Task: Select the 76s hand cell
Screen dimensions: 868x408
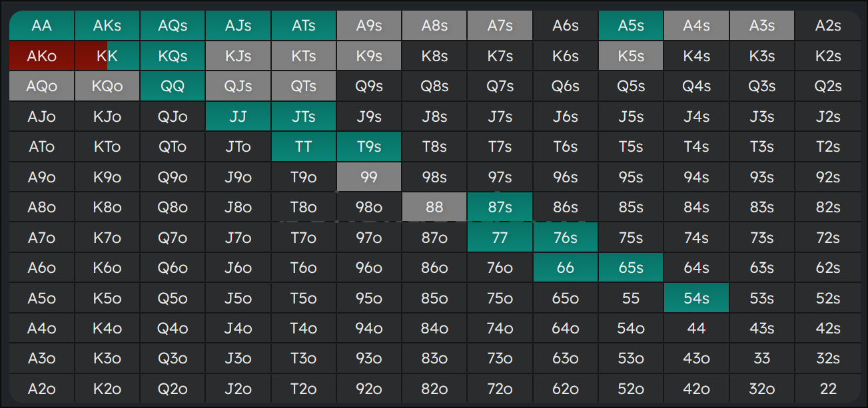Action: pyautogui.click(x=565, y=238)
